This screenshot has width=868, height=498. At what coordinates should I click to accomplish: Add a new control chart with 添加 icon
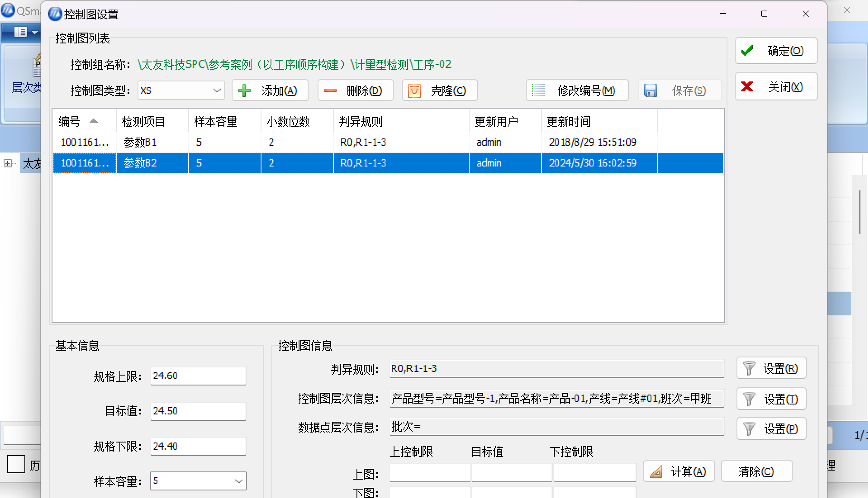[270, 90]
